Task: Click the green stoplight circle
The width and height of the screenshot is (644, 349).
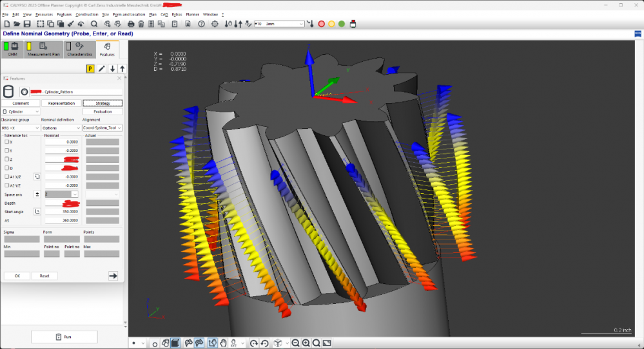Action: (341, 24)
